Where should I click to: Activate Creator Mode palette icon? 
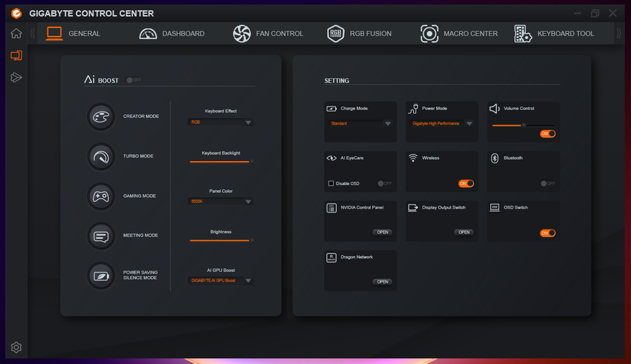(x=101, y=117)
